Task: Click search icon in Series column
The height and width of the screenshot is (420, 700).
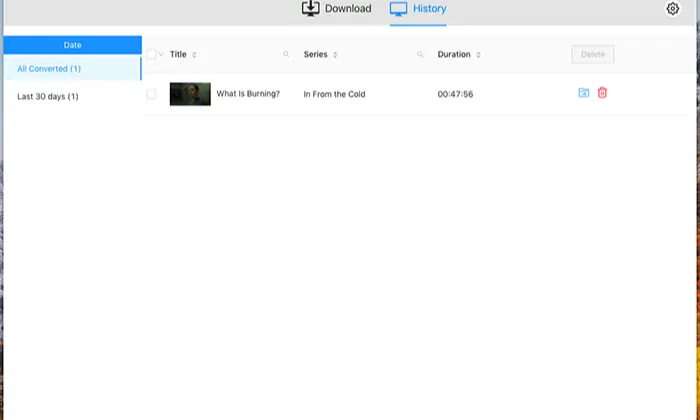Action: (x=420, y=54)
